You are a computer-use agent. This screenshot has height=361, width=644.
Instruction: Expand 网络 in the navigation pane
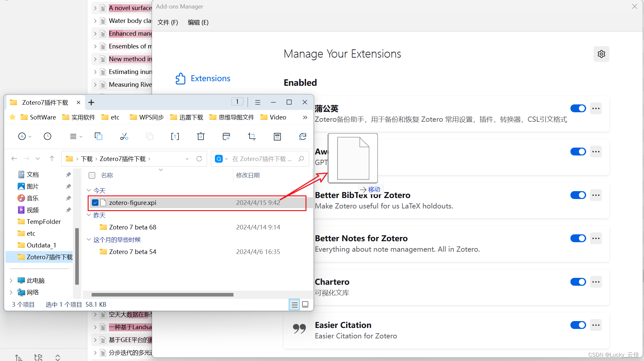click(11, 293)
